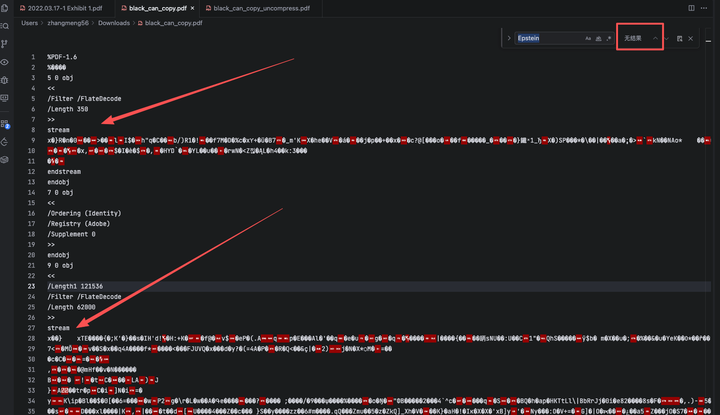Go to the next match arrow
Image resolution: width=720 pixels, height=415 pixels.
pos(666,38)
